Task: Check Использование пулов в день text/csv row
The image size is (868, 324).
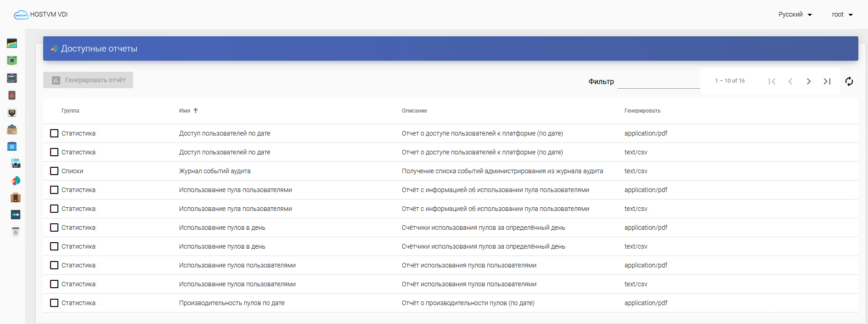Action: pos(54,246)
